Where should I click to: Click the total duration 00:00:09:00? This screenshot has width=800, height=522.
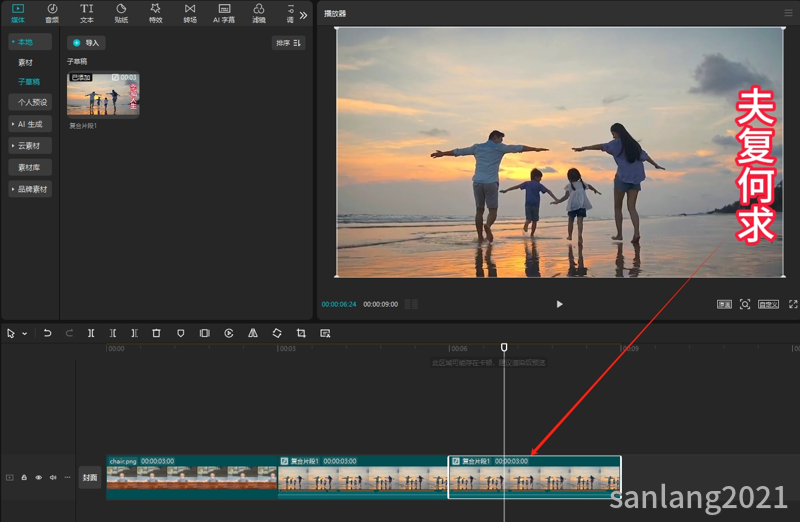(x=381, y=304)
